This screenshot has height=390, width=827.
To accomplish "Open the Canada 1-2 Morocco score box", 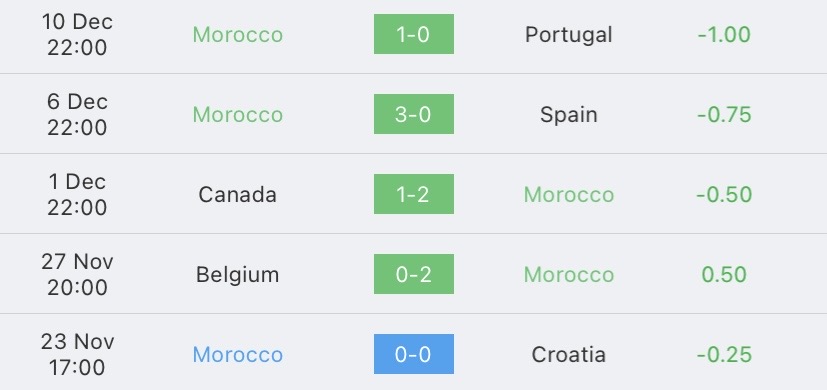I will (x=414, y=194).
